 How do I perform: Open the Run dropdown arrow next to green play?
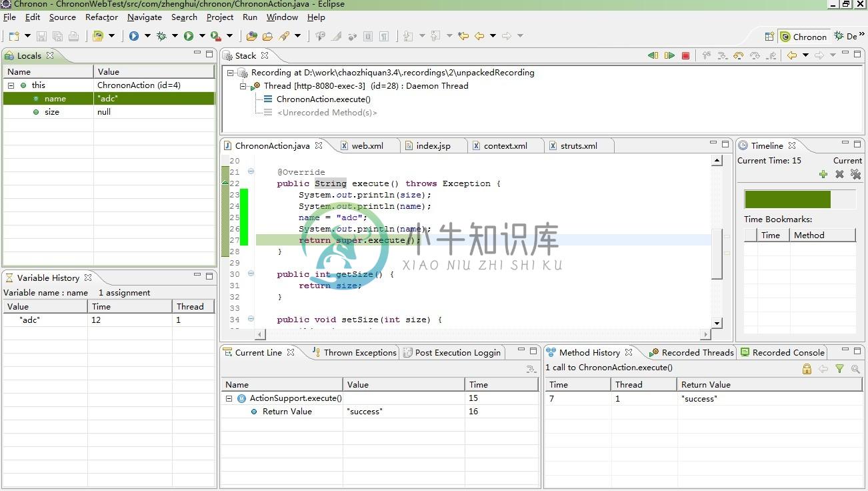(x=202, y=36)
